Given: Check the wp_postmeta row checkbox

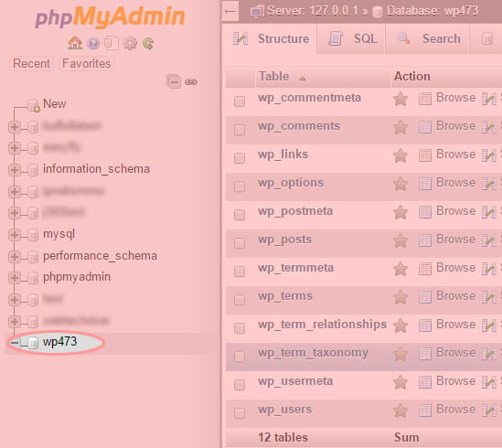Looking at the screenshot, I should [x=240, y=215].
